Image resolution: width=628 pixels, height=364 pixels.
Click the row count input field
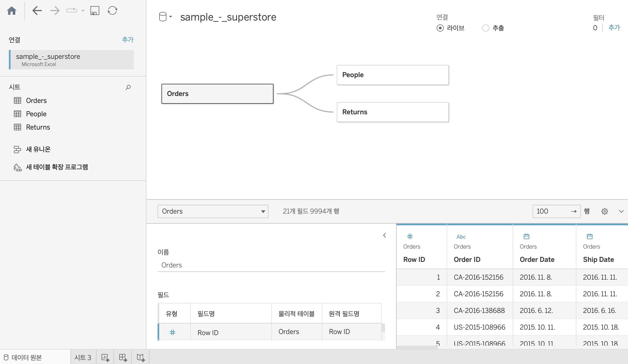(x=552, y=211)
